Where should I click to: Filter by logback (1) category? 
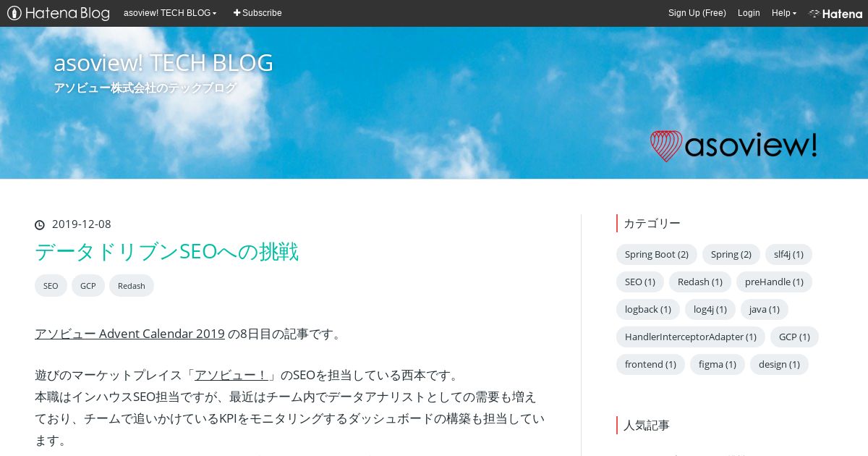[648, 309]
